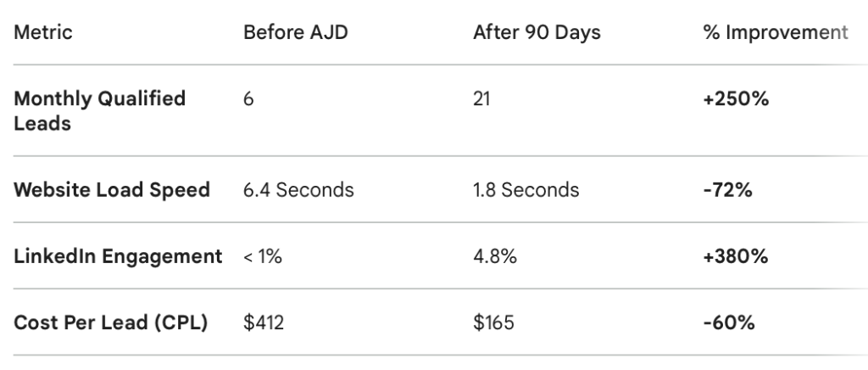Click the 4.8% engagement cell

pyautogui.click(x=495, y=256)
